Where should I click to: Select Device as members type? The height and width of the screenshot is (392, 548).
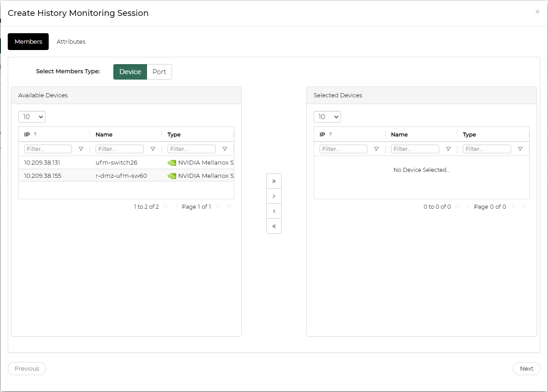(130, 72)
